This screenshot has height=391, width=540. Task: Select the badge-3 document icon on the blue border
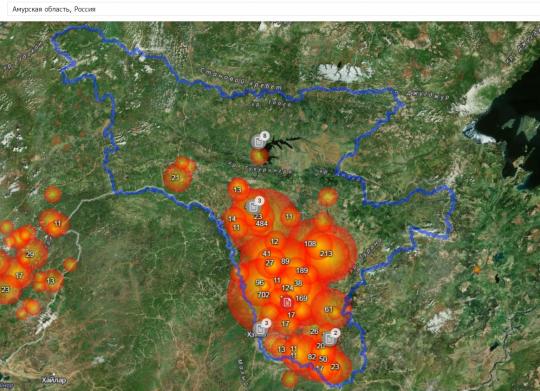pyautogui.click(x=260, y=329)
